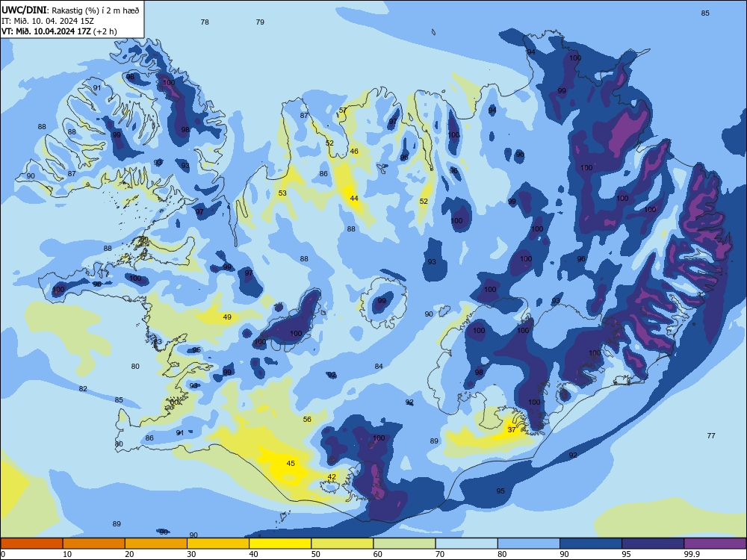The height and width of the screenshot is (560, 747).
Task: Click the humidity value 45 on the map
Action: (291, 464)
